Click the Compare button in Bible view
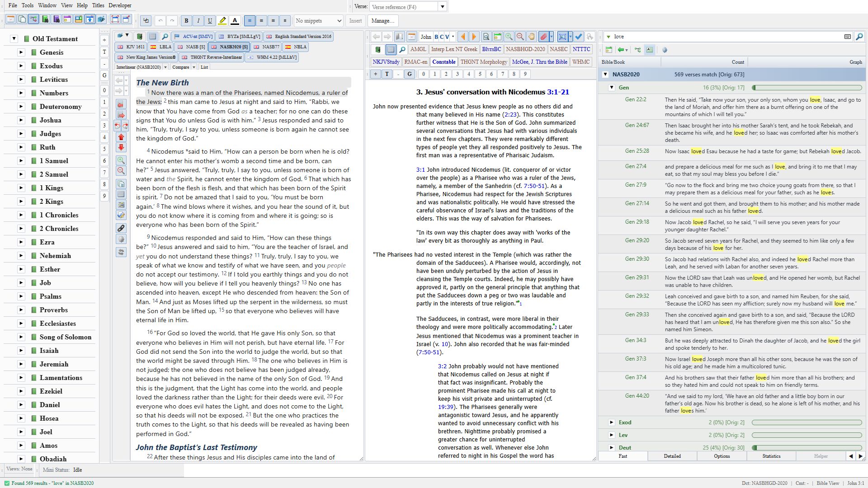The width and height of the screenshot is (868, 488). pyautogui.click(x=180, y=67)
